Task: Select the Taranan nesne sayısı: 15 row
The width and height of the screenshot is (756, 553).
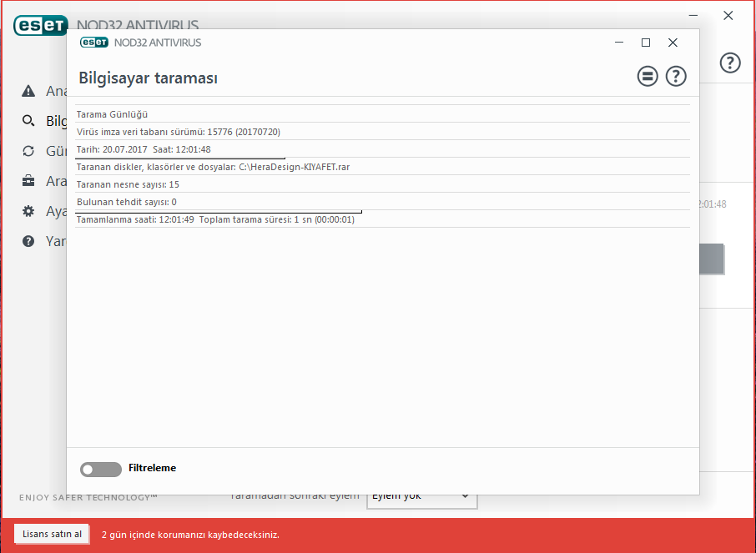Action: pyautogui.click(x=382, y=184)
